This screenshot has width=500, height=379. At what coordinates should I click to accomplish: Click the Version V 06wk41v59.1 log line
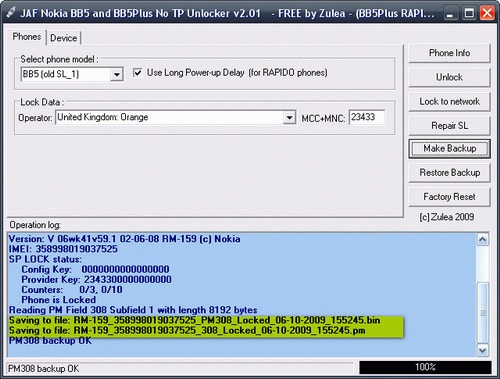124,239
